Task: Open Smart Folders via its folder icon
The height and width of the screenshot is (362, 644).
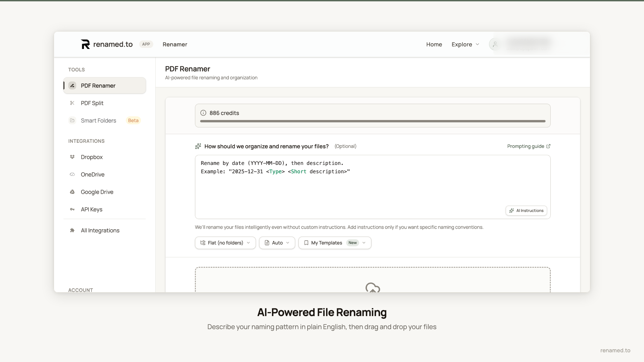Action: [x=72, y=120]
